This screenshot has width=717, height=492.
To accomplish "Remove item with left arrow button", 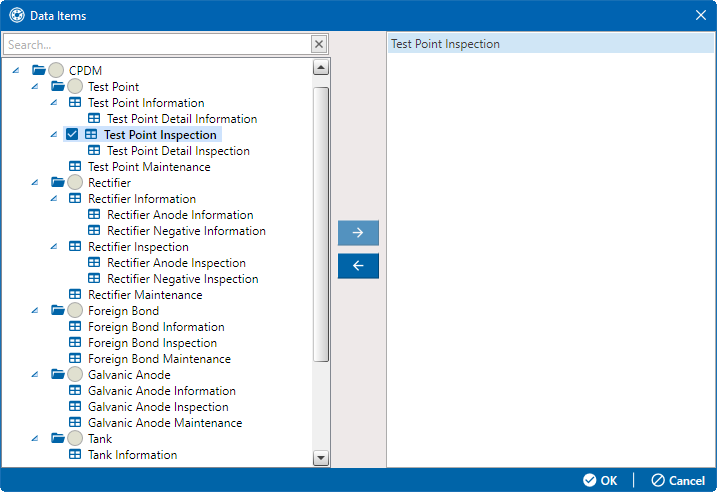I will pos(358,266).
